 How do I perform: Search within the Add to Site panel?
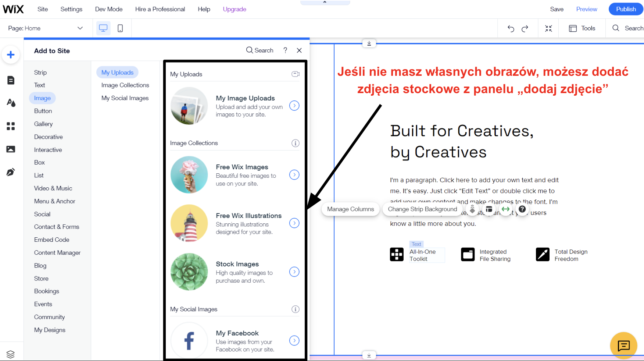(x=260, y=50)
